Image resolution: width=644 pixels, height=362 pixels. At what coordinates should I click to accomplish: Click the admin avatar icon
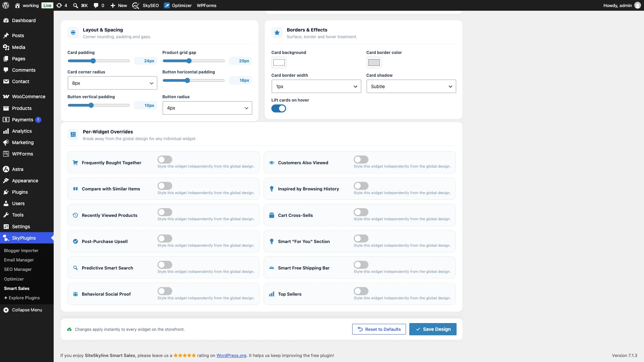coord(638,5)
